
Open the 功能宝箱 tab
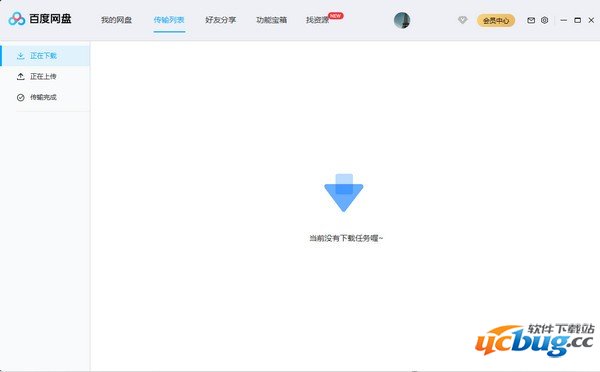pos(272,20)
